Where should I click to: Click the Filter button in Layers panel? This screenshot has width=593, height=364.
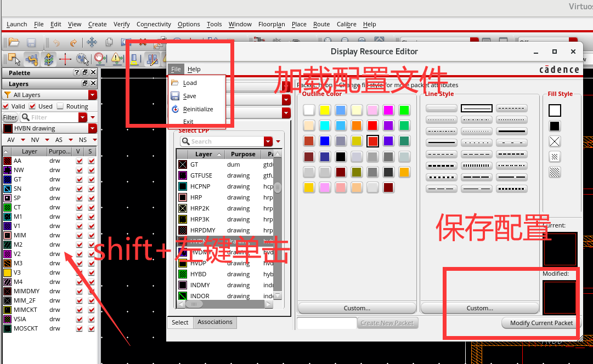[x=10, y=117]
